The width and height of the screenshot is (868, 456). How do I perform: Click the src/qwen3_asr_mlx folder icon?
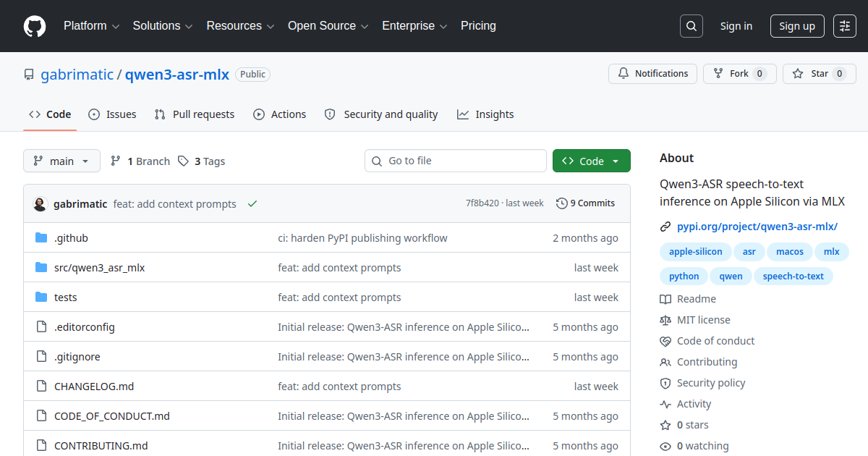[41, 268]
